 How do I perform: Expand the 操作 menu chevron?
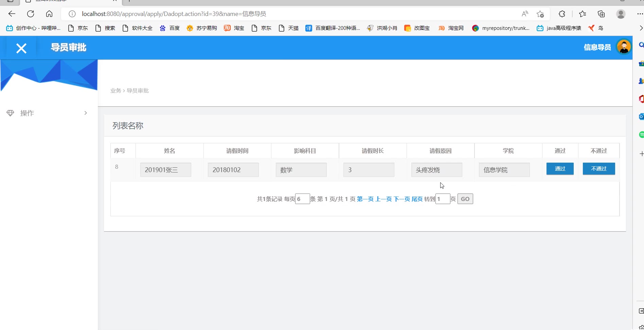pos(86,113)
